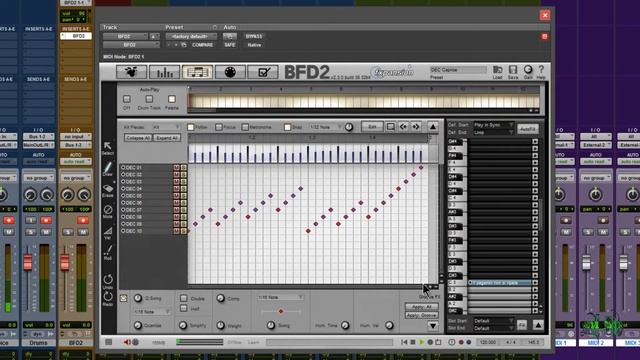Open the Slot End Default dropdown
Image resolution: width=640 pixels, height=360 pixels.
point(493,328)
